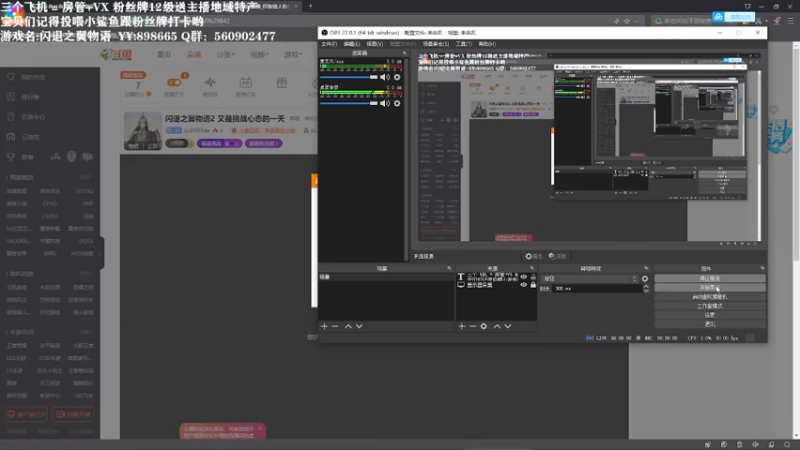Click streamer avatar thumbnail on Douyu page

coord(142,131)
